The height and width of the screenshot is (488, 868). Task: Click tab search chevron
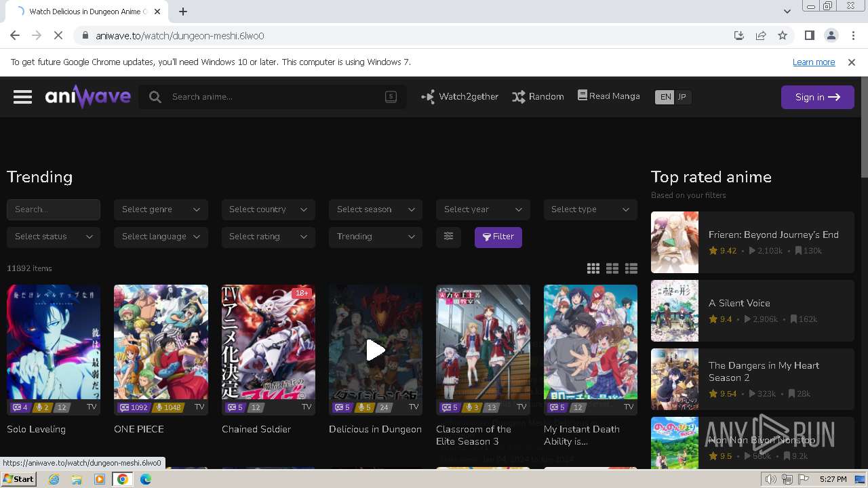[787, 12]
